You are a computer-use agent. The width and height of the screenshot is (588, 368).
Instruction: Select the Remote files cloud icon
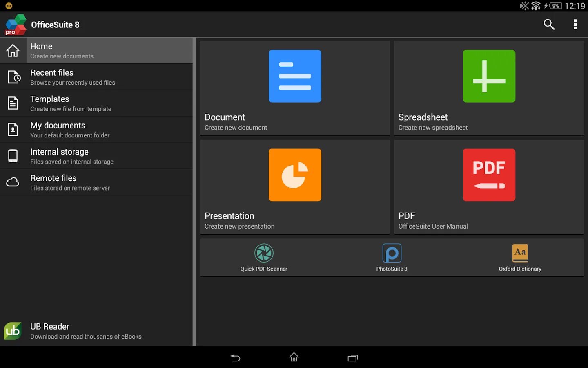point(13,182)
